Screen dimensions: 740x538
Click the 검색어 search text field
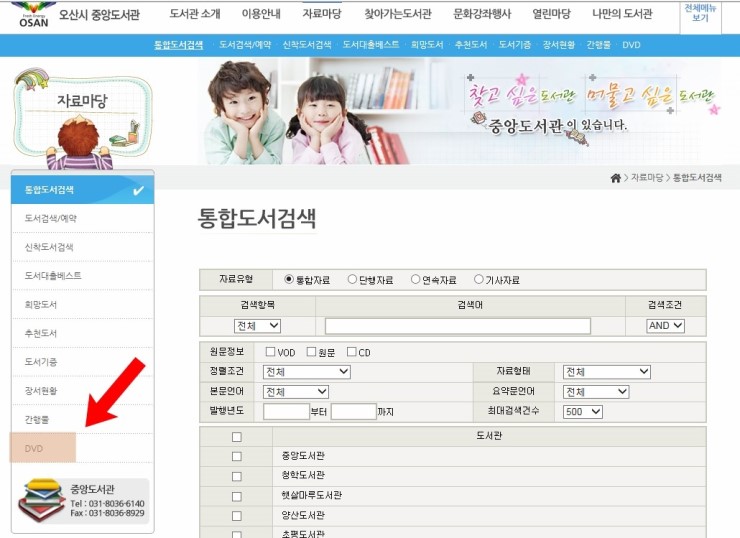coord(457,326)
